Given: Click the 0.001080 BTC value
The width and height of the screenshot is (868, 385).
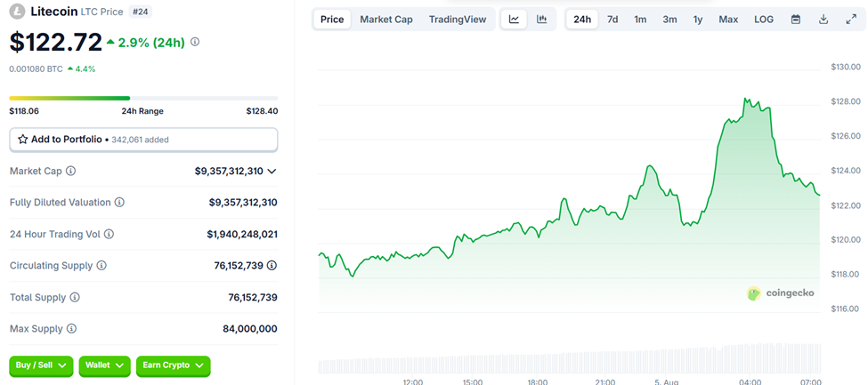Looking at the screenshot, I should [36, 68].
